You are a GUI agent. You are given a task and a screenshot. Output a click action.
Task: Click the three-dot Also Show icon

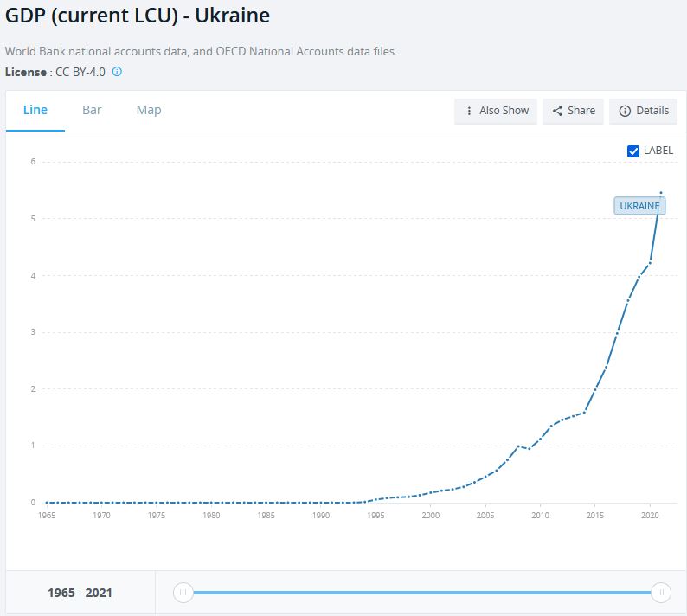(x=470, y=111)
